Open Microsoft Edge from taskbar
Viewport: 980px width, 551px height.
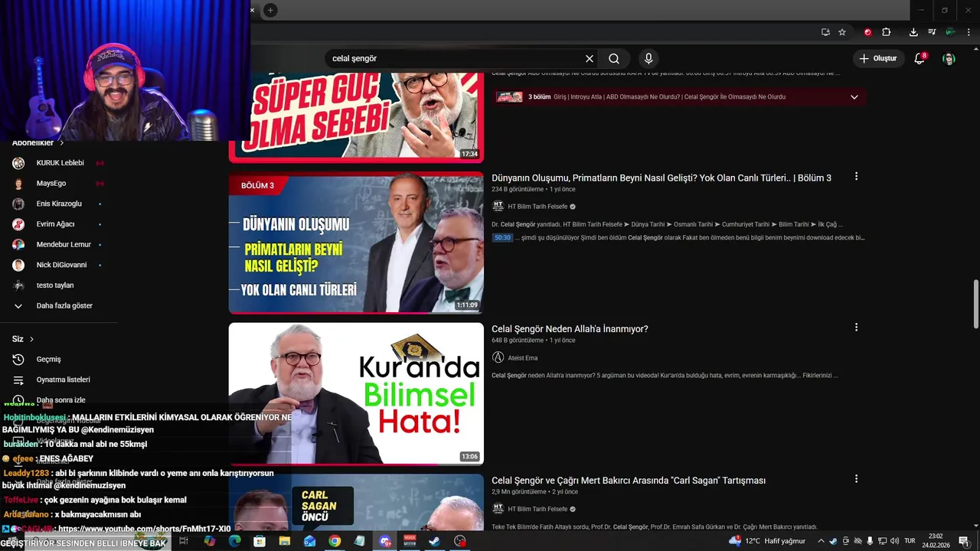click(234, 541)
